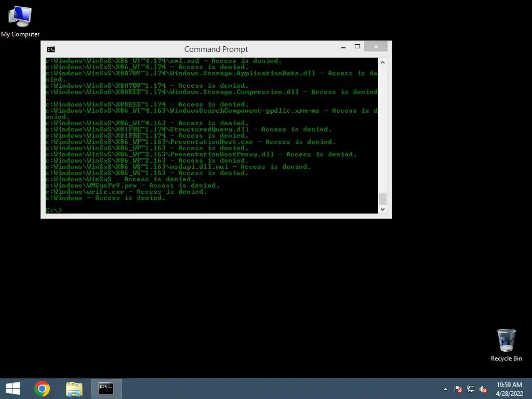Click the line mentioning PresentationHostProxy.dll
Screen dimensions: 532x399
(x=201, y=154)
